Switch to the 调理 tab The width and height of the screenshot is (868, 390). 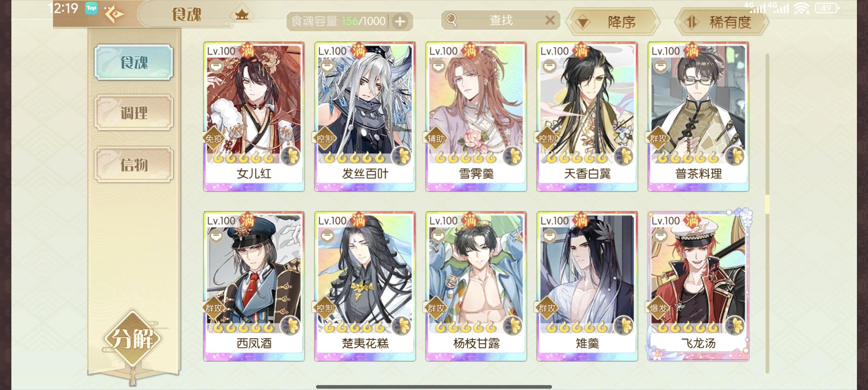(x=134, y=112)
